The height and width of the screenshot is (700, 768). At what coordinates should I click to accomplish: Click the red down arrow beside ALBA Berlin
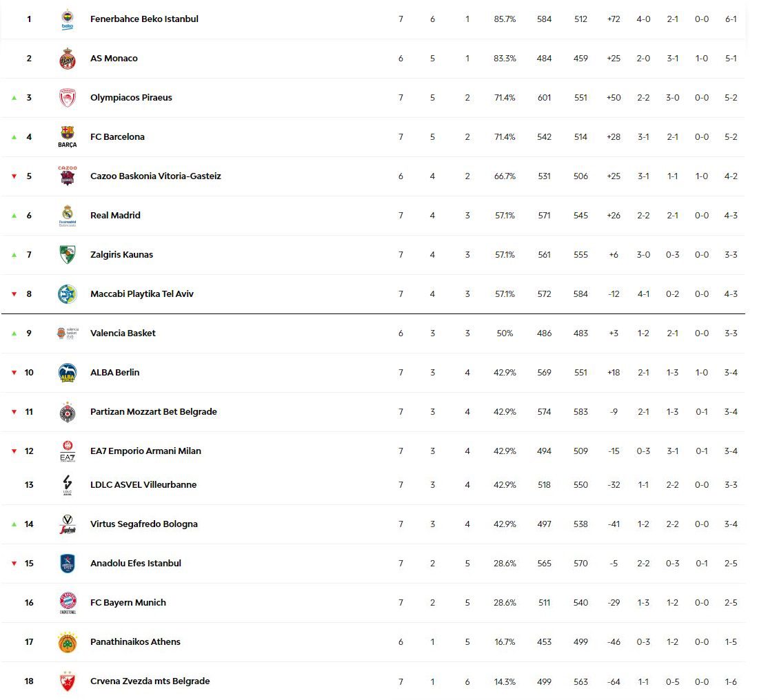(14, 373)
